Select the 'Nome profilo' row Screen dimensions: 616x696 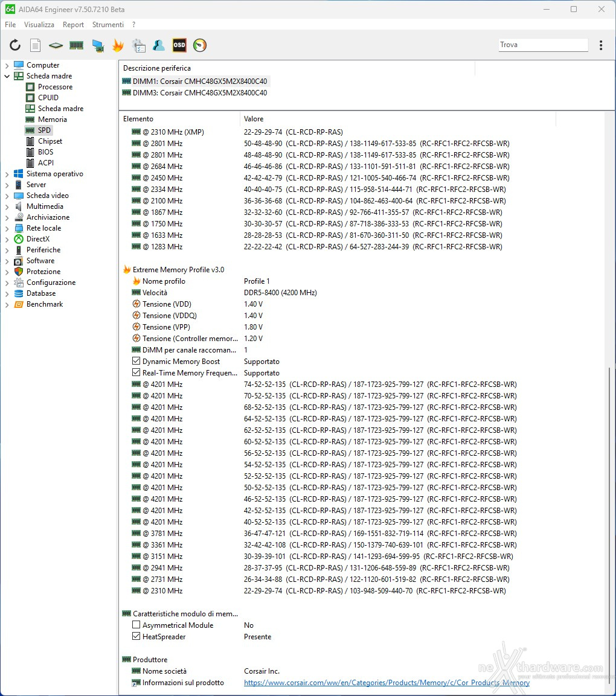pos(201,281)
